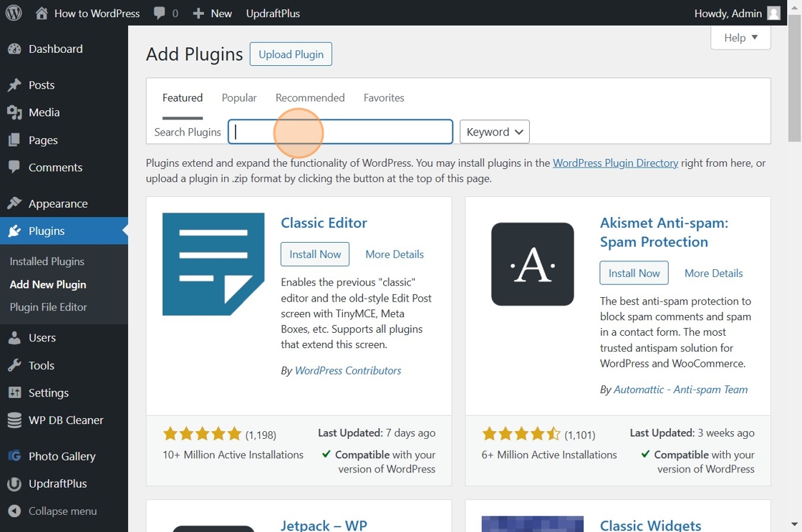Click the How to WordPress site name
Image resolution: width=802 pixels, height=532 pixels.
click(97, 14)
